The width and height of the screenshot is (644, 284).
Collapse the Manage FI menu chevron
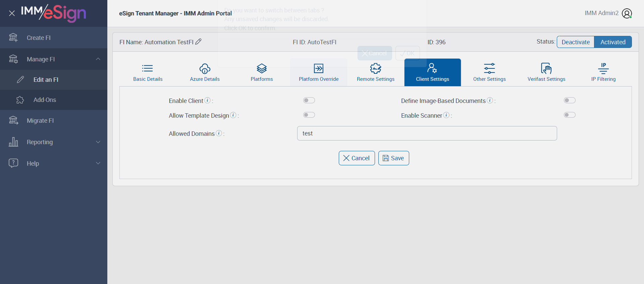tap(98, 59)
